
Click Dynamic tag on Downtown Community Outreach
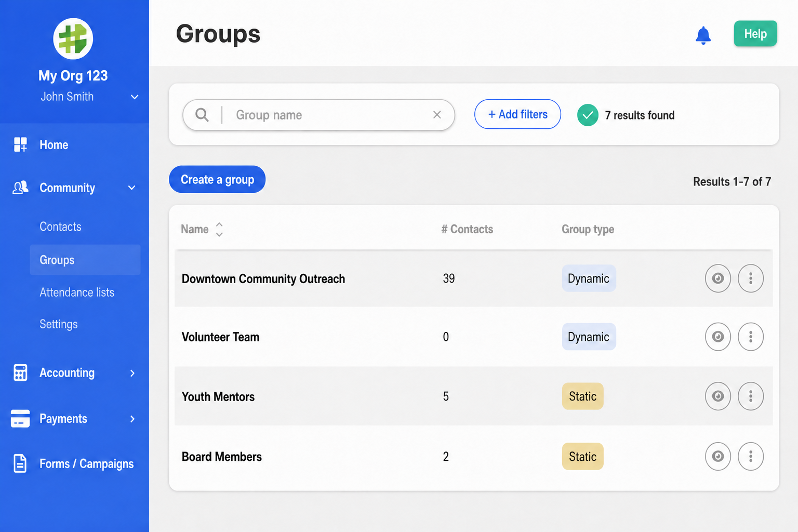pos(589,278)
